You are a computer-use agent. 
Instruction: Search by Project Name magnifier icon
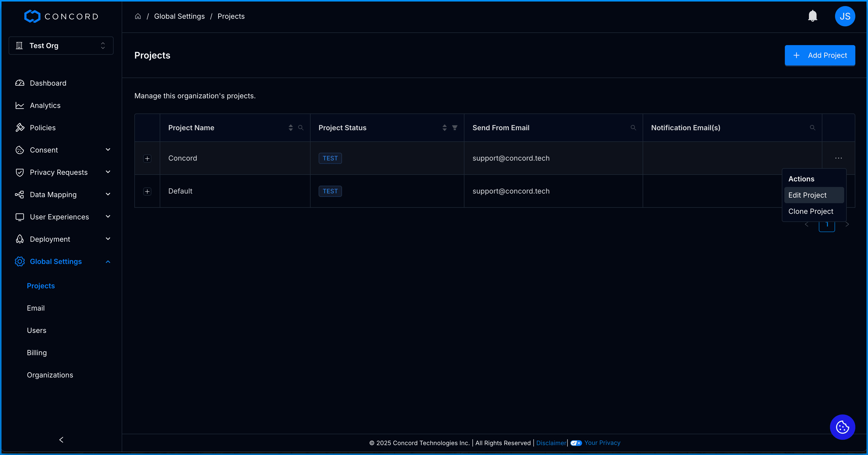(301, 128)
